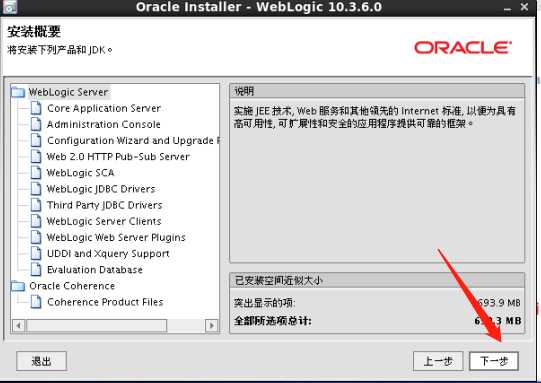This screenshot has height=383, width=541.
Task: Click the Evaluation Database file icon
Action: pos(36,269)
